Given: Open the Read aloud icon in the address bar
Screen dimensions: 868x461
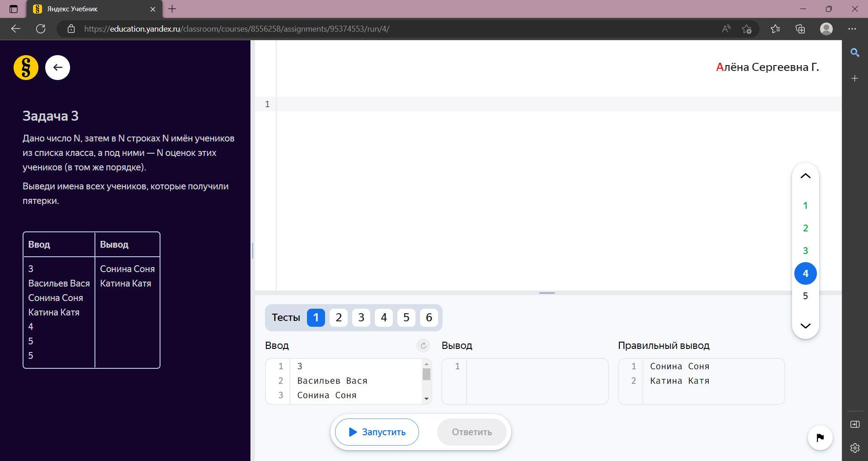Looking at the screenshot, I should click(x=726, y=29).
